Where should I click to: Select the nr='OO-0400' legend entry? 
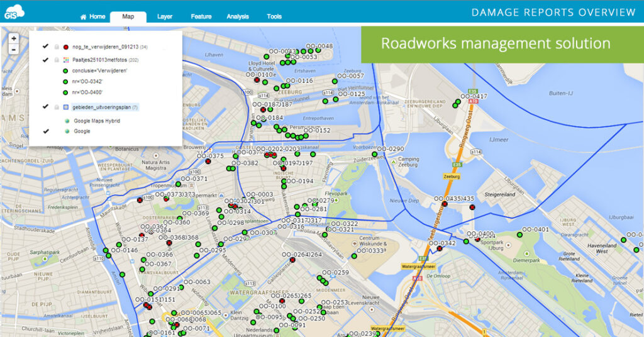[x=87, y=92]
